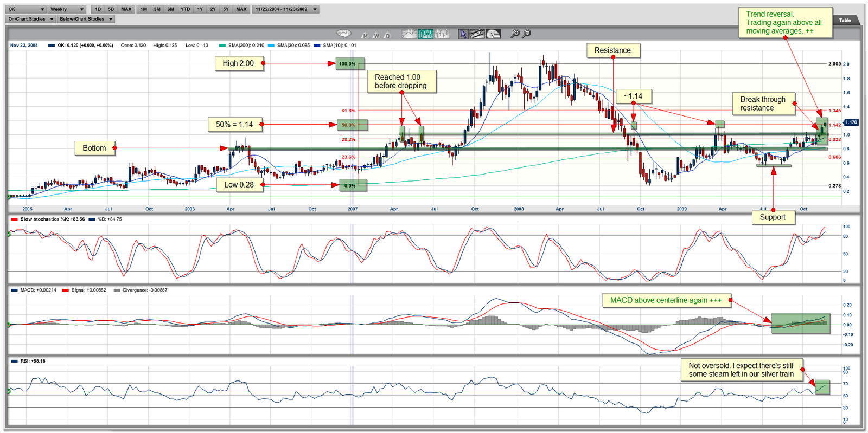This screenshot has height=433, width=868.
Task: Select the 'Low 0.28' annotation box
Action: 239,185
